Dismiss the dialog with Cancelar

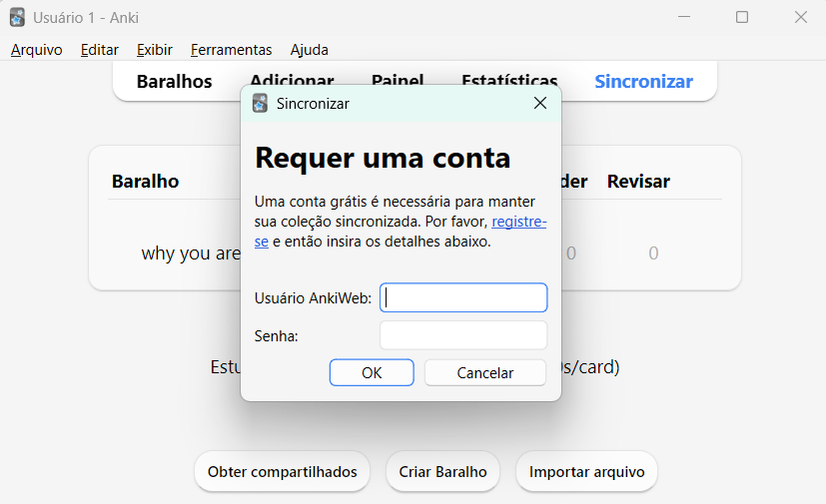[x=485, y=372]
